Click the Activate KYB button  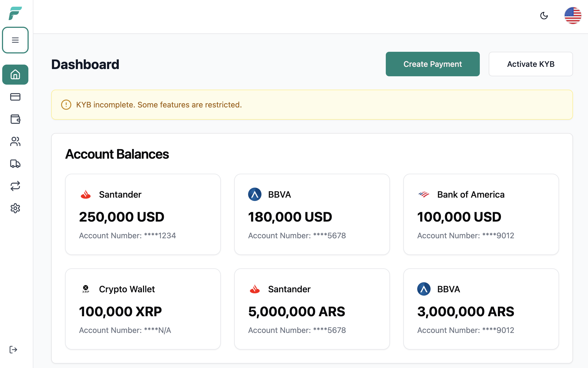click(x=531, y=64)
